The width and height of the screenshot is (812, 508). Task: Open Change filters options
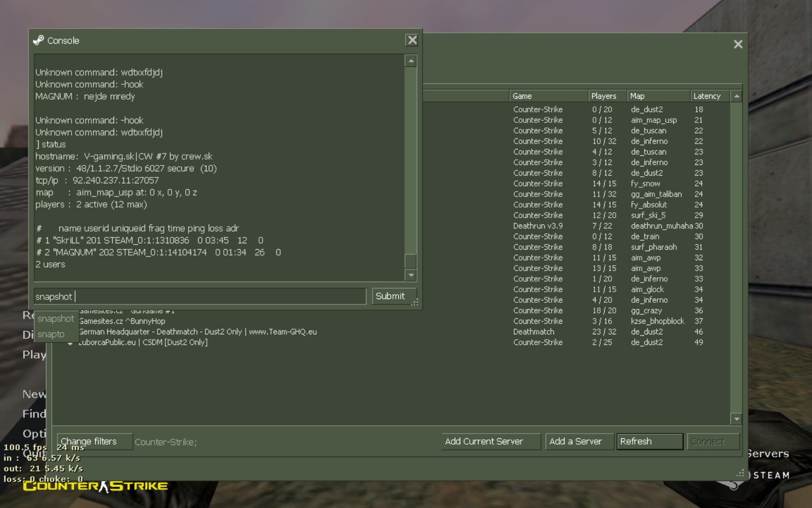(95, 441)
